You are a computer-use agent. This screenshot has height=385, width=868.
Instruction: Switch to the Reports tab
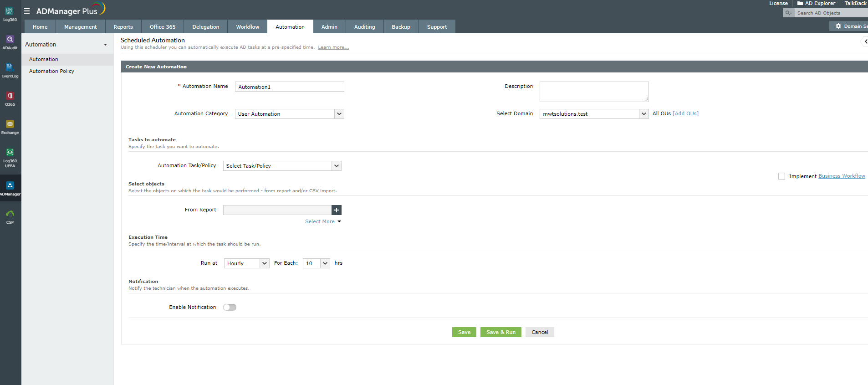click(123, 27)
